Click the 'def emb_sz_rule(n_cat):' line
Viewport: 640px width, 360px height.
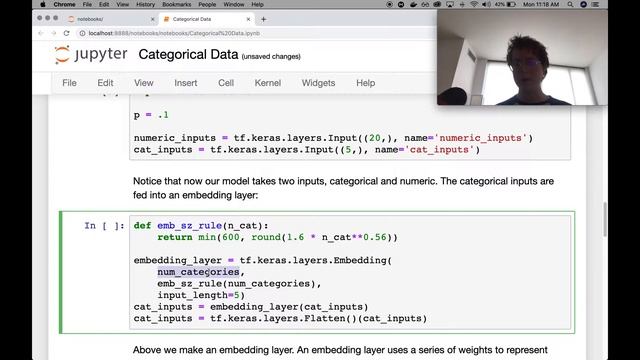coord(201,226)
